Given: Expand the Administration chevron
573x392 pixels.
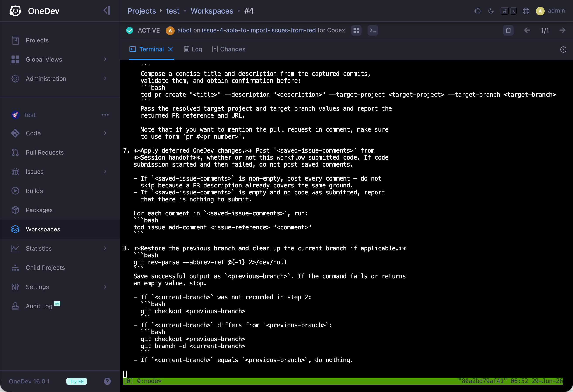Looking at the screenshot, I should pos(105,79).
